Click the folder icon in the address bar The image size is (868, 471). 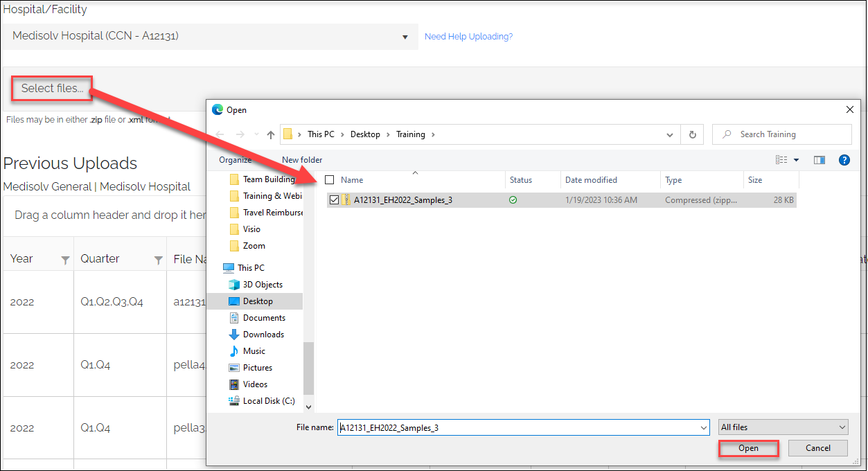point(288,134)
